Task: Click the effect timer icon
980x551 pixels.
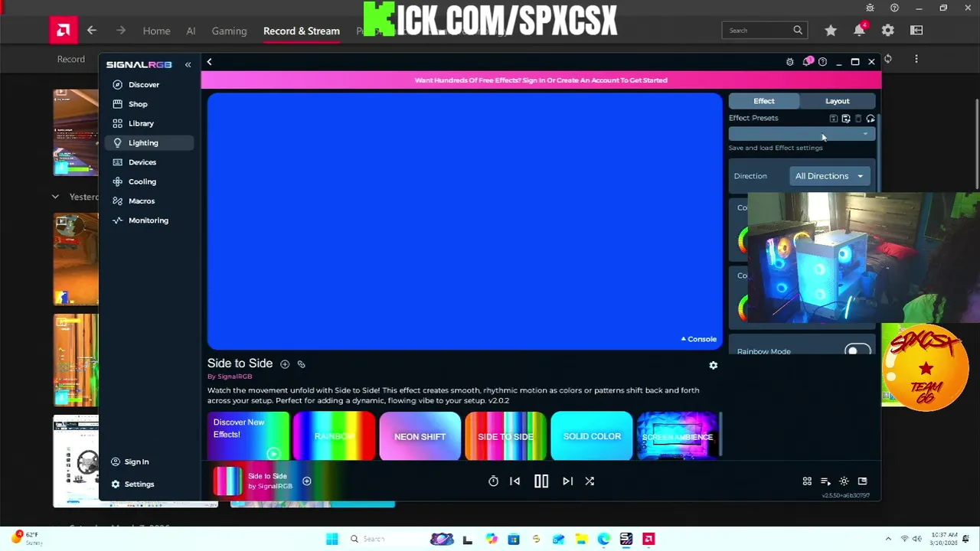Action: (x=493, y=481)
